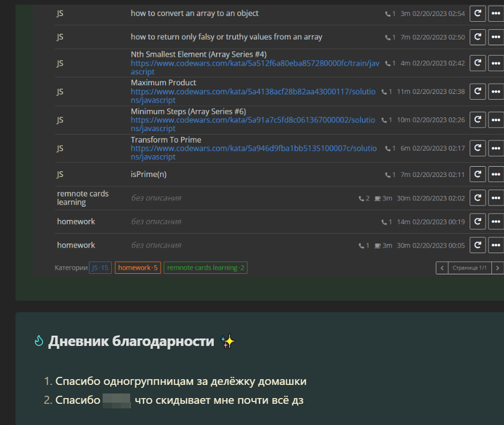Restart the Nth Smallest Element entry

(478, 63)
